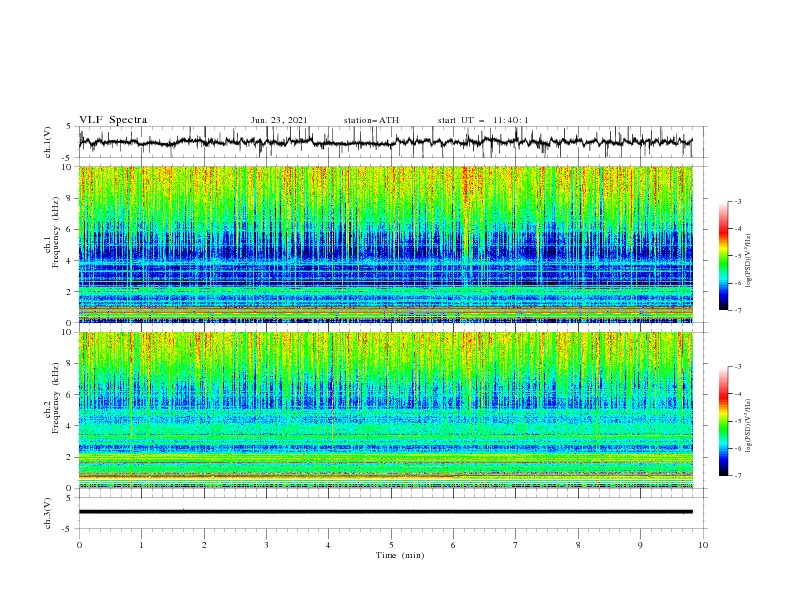792x612 pixels.
Task: Click the ch.2 spectrogram "10" kHz tick
Action: coord(69,332)
